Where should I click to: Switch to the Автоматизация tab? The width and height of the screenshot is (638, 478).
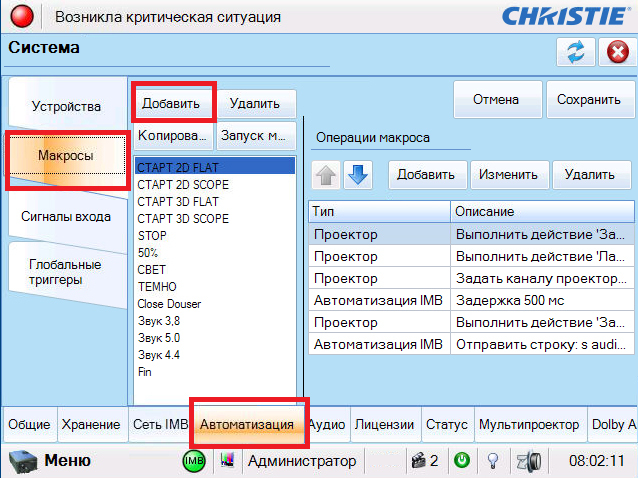pos(247,424)
